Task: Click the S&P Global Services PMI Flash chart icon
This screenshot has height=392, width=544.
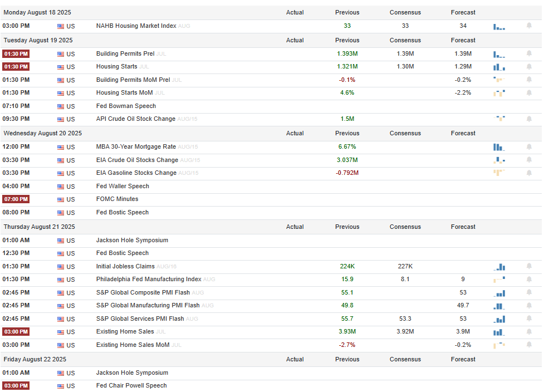Action: [x=499, y=319]
